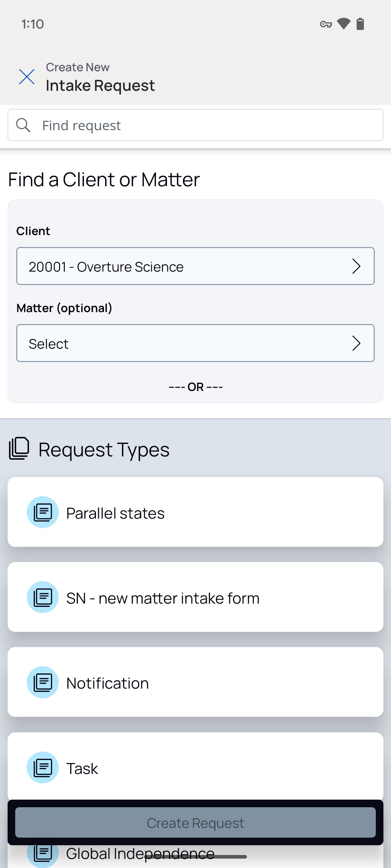The width and height of the screenshot is (391, 868).
Task: Tap the magnifying glass search icon
Action: click(23, 125)
